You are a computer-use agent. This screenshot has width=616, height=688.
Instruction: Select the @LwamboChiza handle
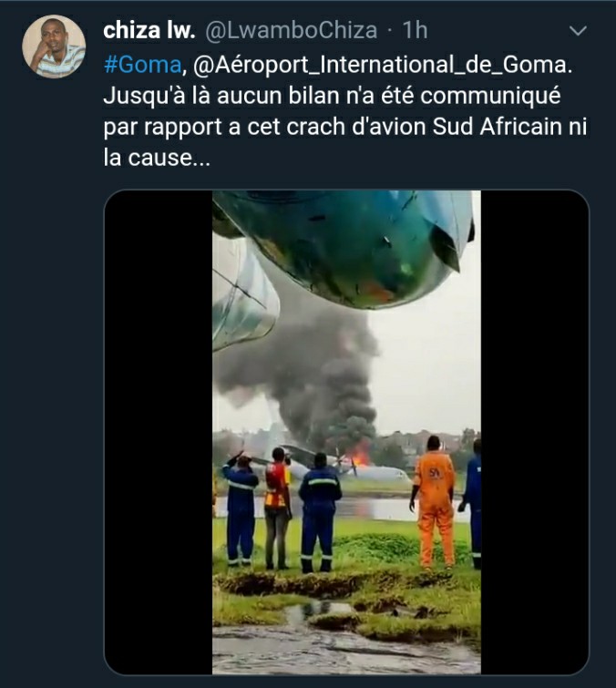tap(292, 31)
